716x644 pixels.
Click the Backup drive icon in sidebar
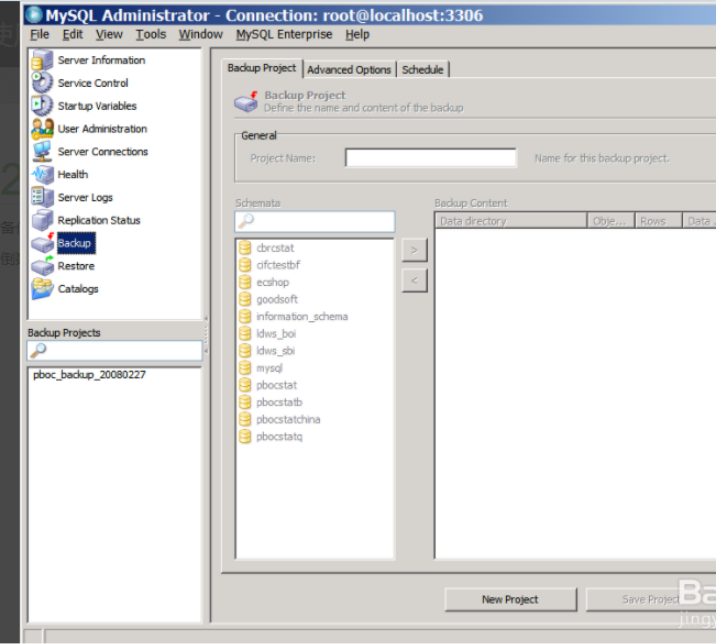click(x=42, y=243)
